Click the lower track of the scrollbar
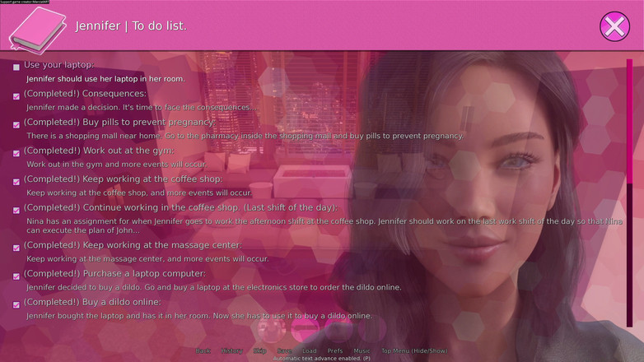This screenshot has height=362, width=644. click(629, 255)
